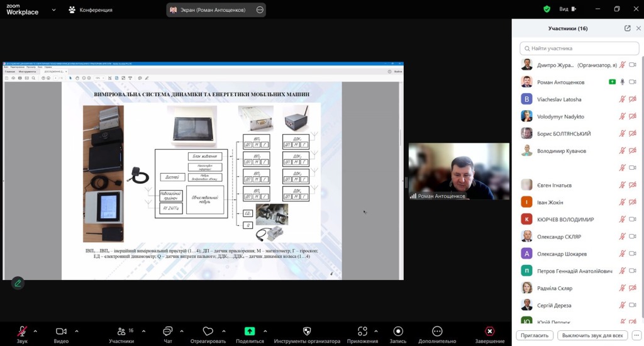The height and width of the screenshot is (346, 644).
Task: Toggle mute for Viacheslav Latosha
Action: (622, 99)
